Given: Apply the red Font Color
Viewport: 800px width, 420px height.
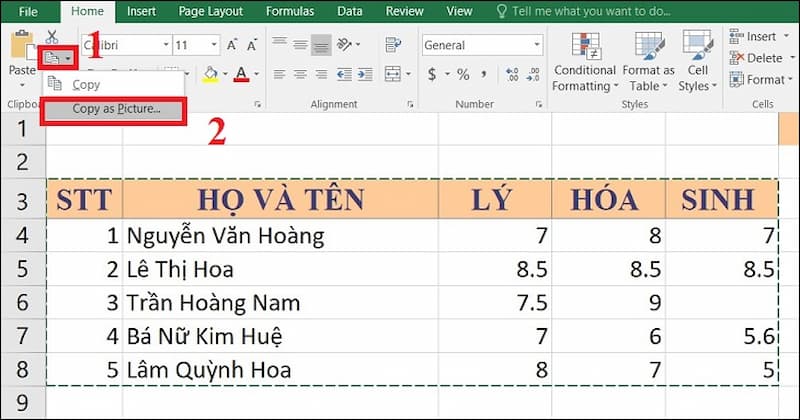Looking at the screenshot, I should pos(241,75).
